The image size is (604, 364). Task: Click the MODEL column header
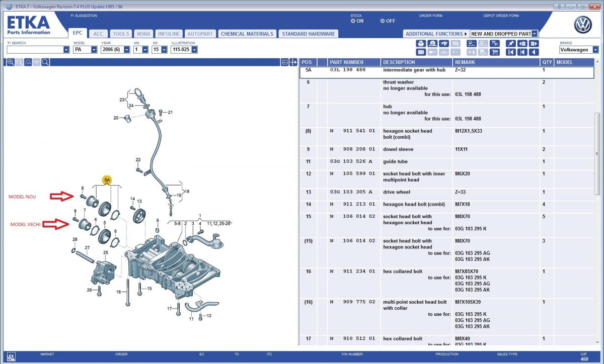tap(574, 62)
